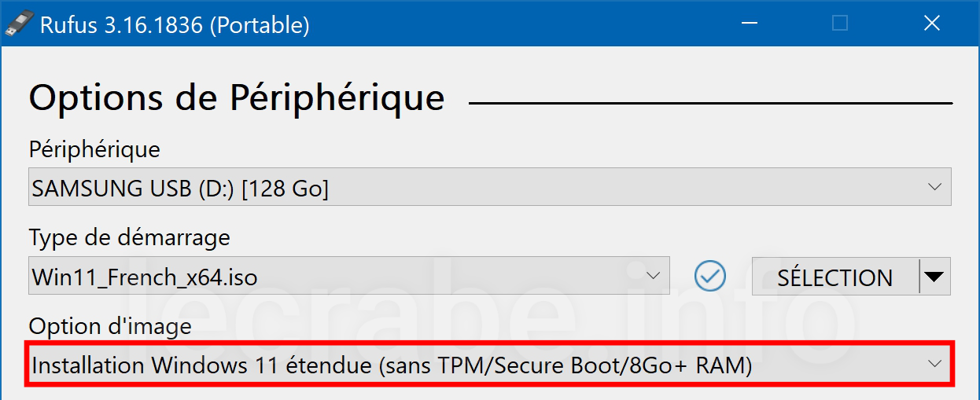Click the Type de démarrage label
The width and height of the screenshot is (980, 400).
[x=130, y=237]
